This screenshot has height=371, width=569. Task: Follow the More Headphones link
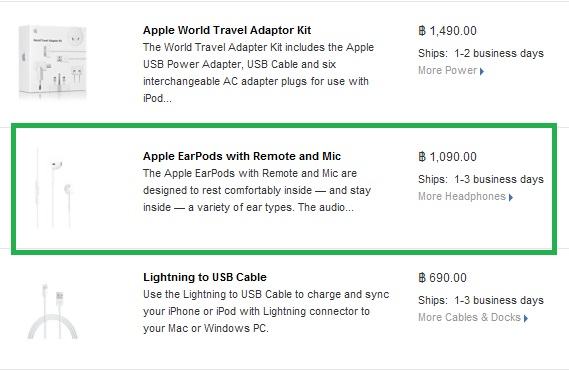click(x=462, y=196)
